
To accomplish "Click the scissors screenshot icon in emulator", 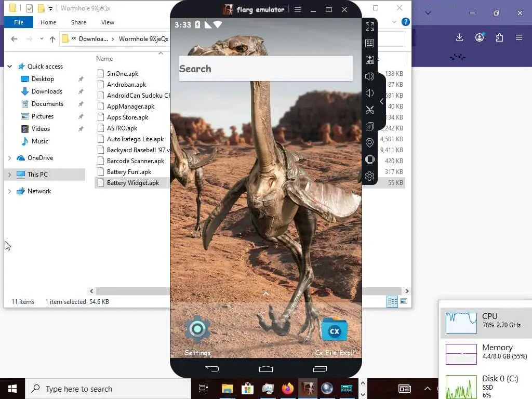I will (x=369, y=110).
